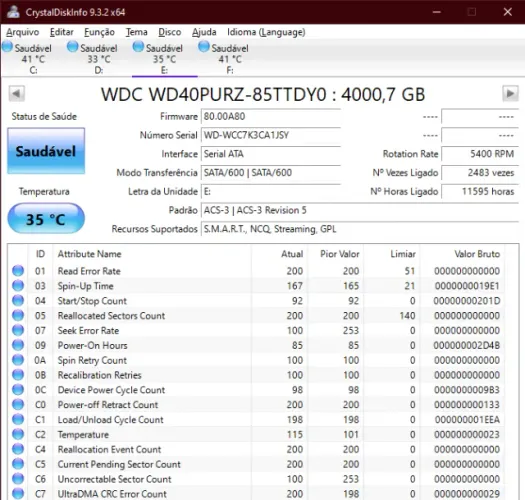
Task: Close the CrystalDiskInfo window
Action: (x=508, y=12)
